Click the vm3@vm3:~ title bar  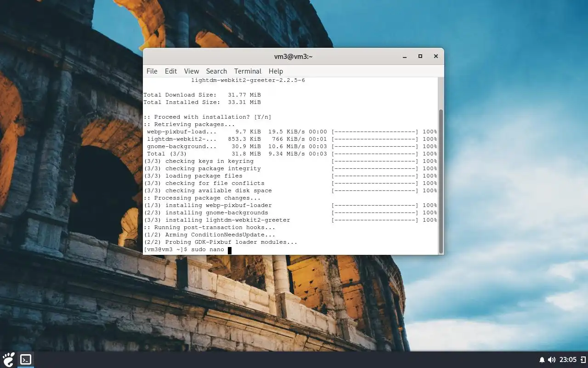pos(293,57)
